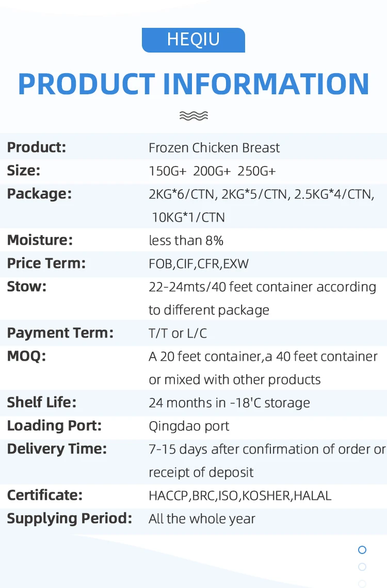Click the wavy divider icon under the heading
387x588 pixels.
click(193, 115)
